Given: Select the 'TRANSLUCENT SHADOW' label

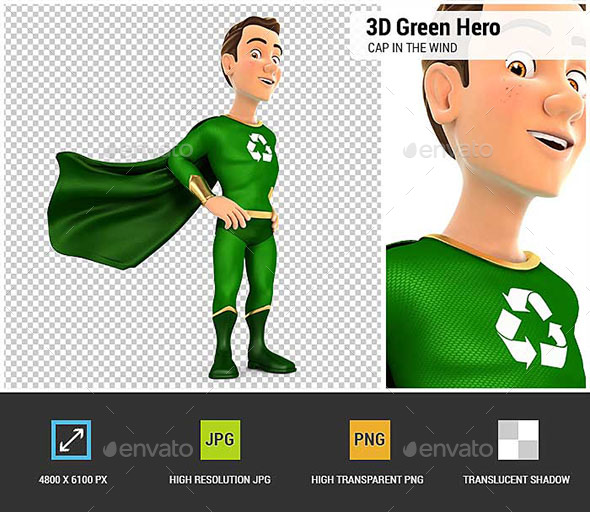Looking at the screenshot, I should point(516,480).
